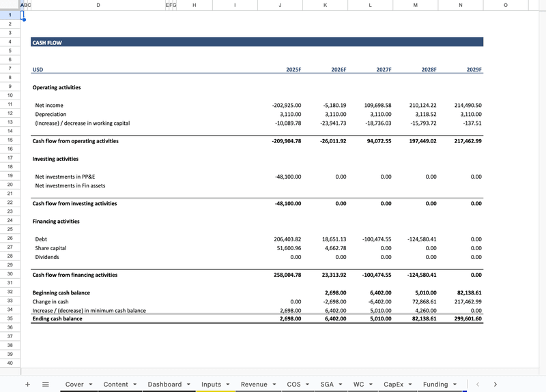Select row 15 header

click(10, 141)
